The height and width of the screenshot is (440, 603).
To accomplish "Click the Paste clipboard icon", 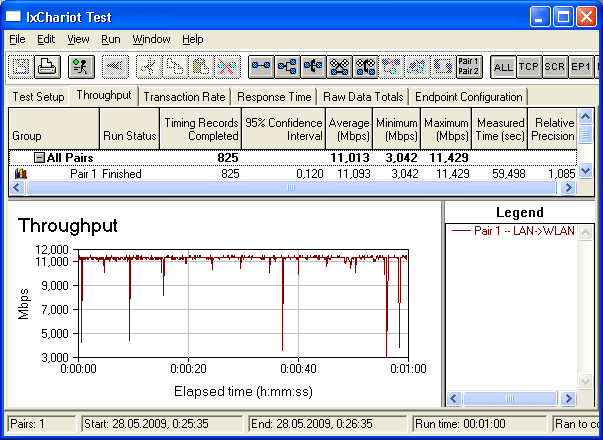I will click(x=201, y=67).
